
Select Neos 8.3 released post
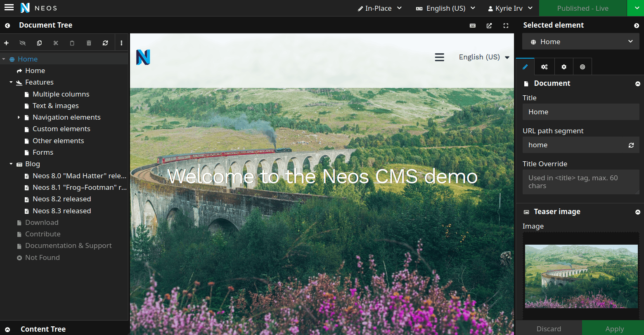coord(62,211)
